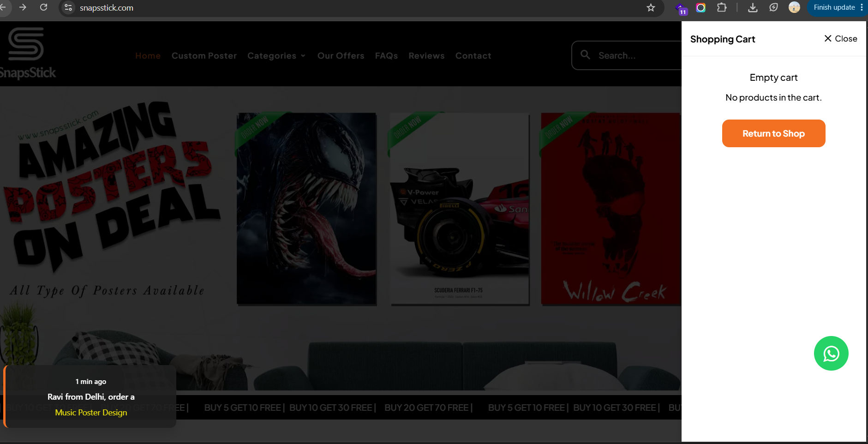Click the green WhatsApp chat icon

831,354
